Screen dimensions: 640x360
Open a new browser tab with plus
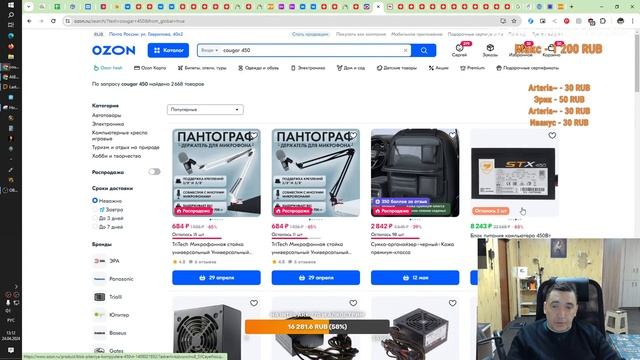click(571, 7)
